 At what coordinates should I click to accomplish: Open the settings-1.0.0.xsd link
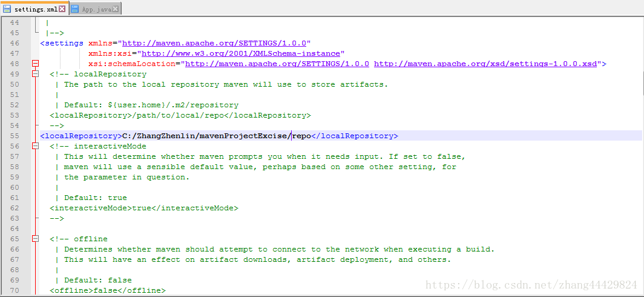(485, 64)
